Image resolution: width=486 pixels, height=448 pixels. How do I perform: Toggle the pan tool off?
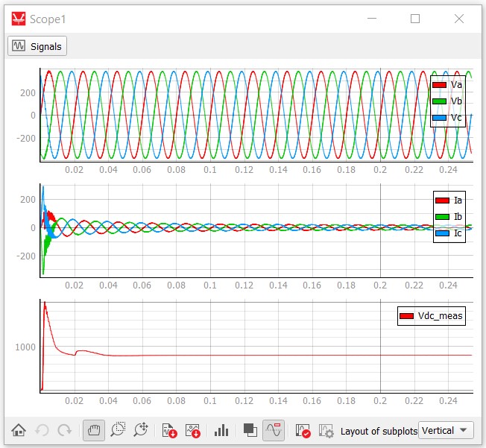coord(94,430)
